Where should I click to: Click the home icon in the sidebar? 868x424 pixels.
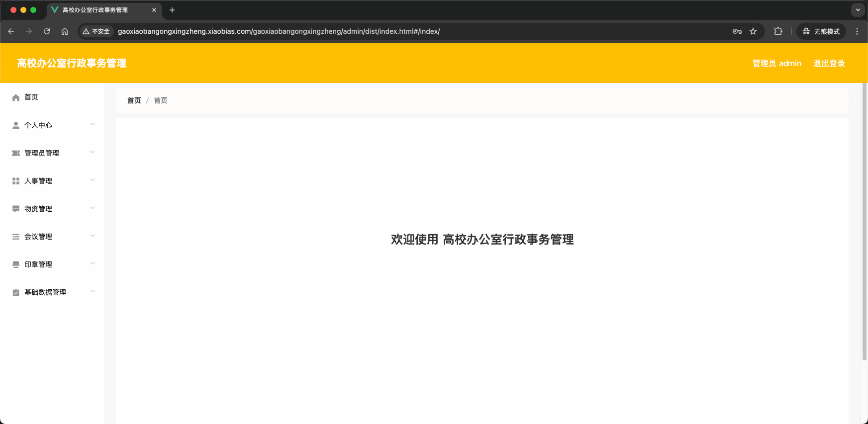pyautogui.click(x=16, y=97)
